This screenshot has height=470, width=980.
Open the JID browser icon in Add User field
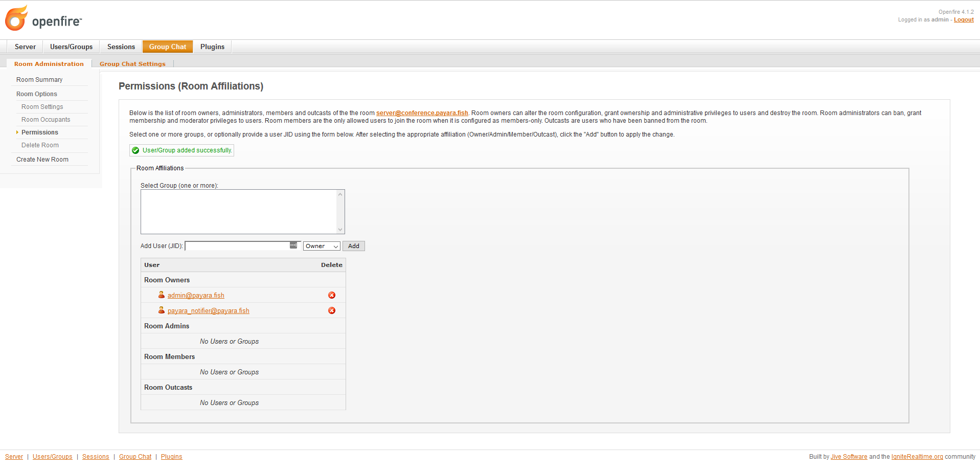tap(293, 245)
